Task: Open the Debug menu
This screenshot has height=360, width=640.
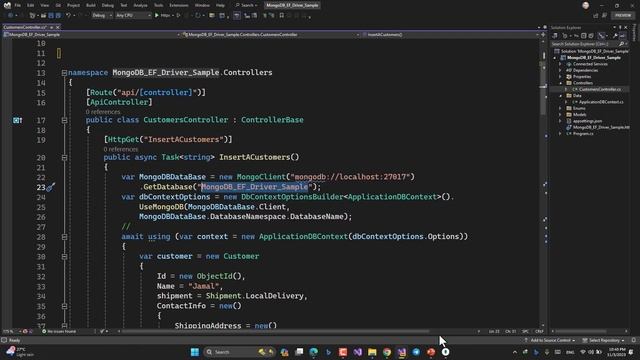Action: (x=108, y=5)
